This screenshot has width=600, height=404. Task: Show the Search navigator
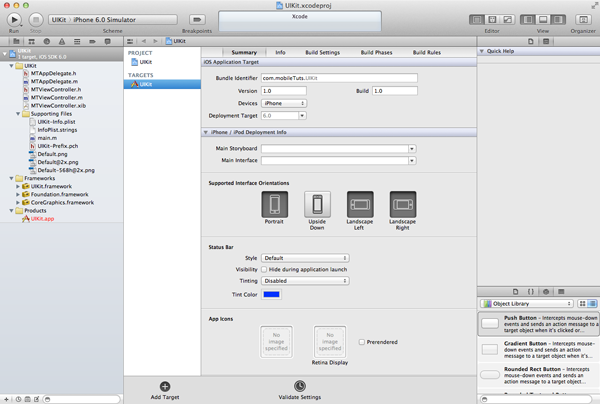[x=47, y=41]
